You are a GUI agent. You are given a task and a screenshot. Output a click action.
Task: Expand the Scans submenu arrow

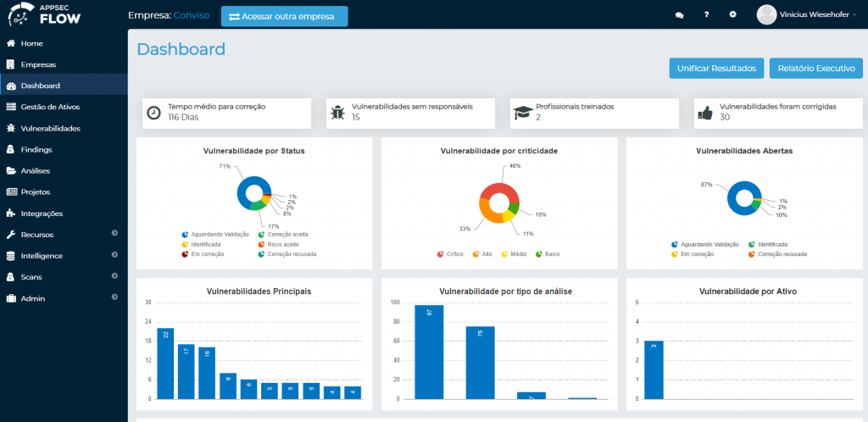coord(114,275)
